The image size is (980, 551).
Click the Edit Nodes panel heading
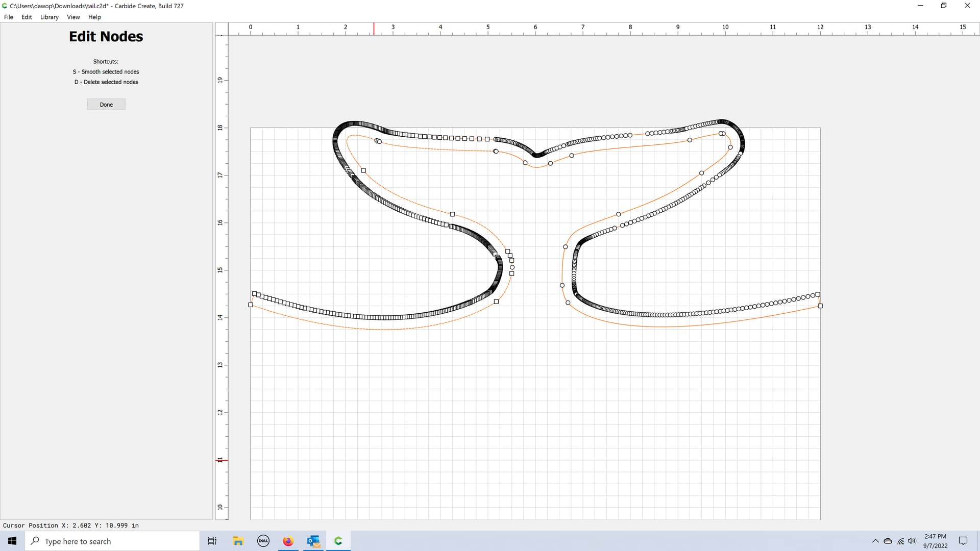106,36
